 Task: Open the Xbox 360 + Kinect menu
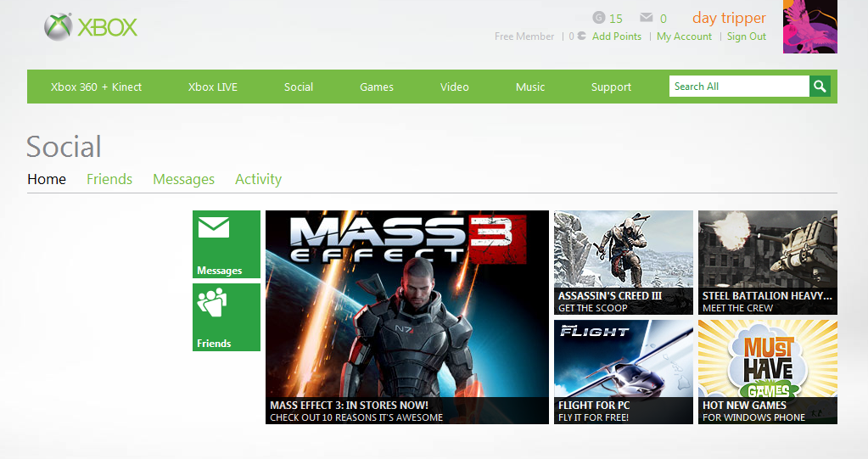click(x=97, y=87)
